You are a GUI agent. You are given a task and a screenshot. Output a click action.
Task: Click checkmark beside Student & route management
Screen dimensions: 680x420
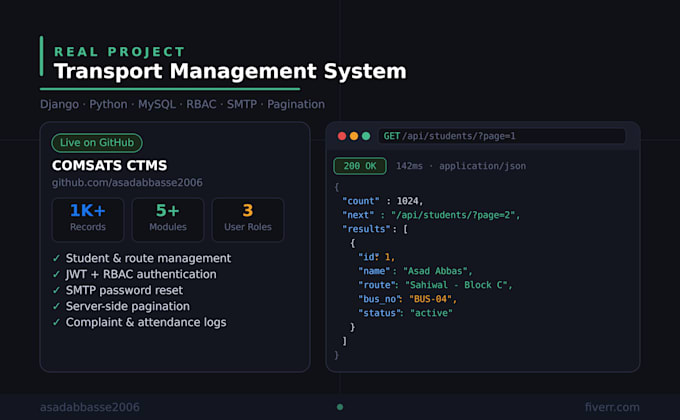click(56, 258)
